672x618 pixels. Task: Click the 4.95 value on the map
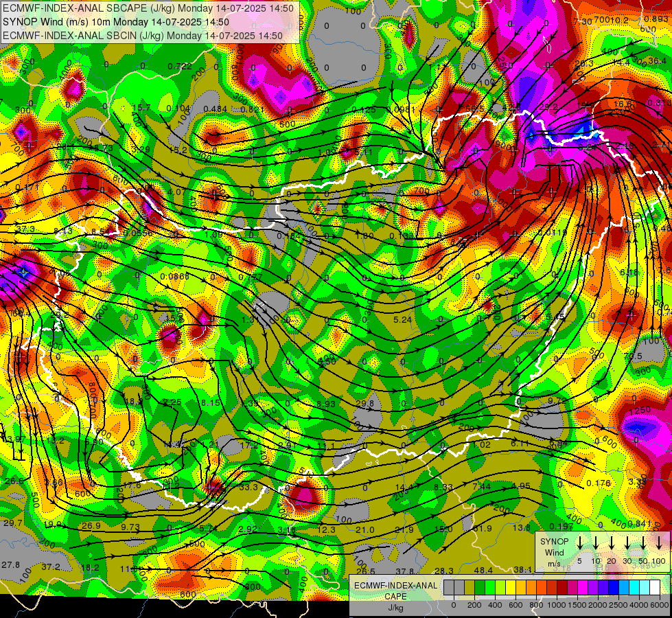pos(521,486)
